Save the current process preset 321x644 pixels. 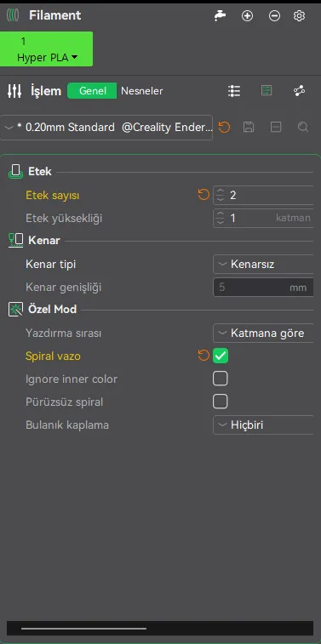click(249, 128)
